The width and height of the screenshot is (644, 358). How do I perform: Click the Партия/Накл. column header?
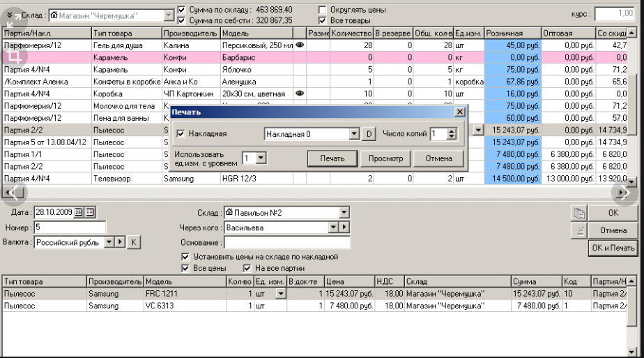(x=47, y=33)
